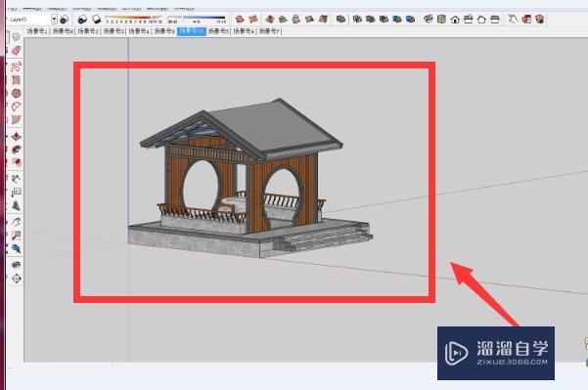Select the Union solid tool

tap(371, 19)
